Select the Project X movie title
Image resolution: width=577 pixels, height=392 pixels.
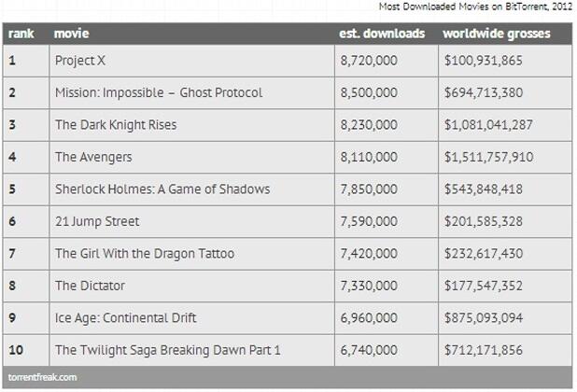click(80, 61)
